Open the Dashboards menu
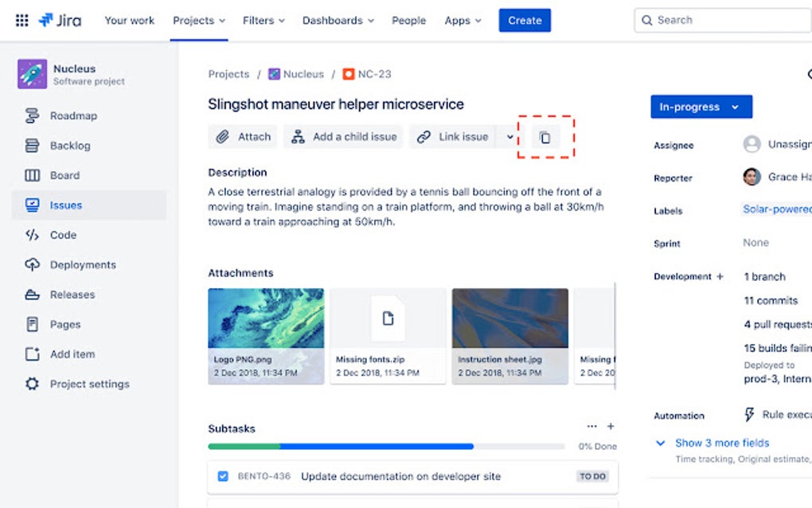Screen dimensions: 812x508 [338, 21]
